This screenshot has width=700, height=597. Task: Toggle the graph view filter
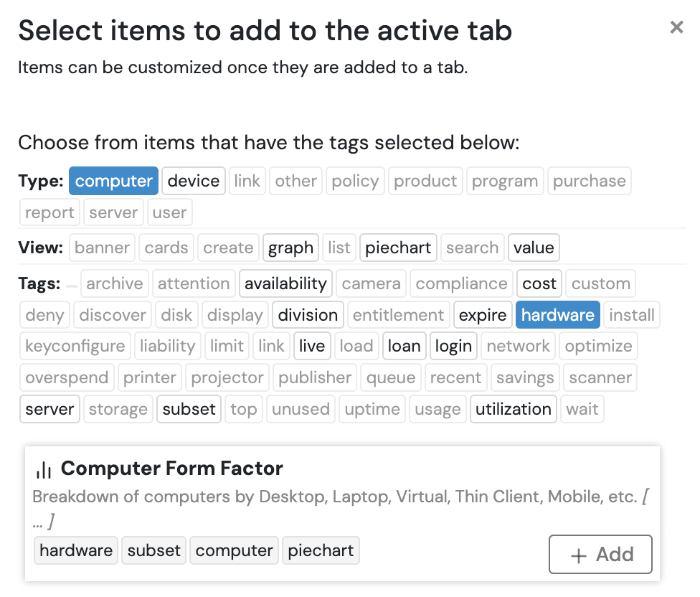pos(290,248)
